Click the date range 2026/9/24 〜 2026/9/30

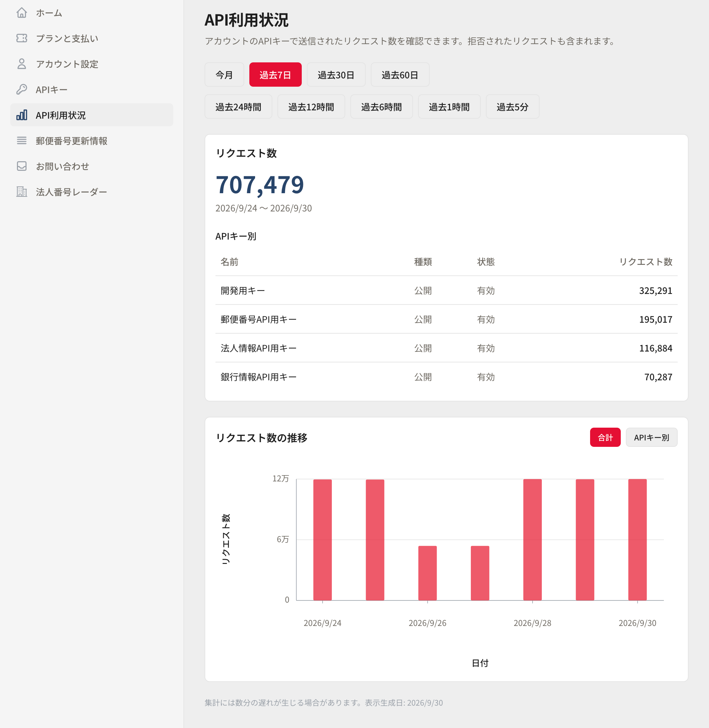pyautogui.click(x=264, y=208)
